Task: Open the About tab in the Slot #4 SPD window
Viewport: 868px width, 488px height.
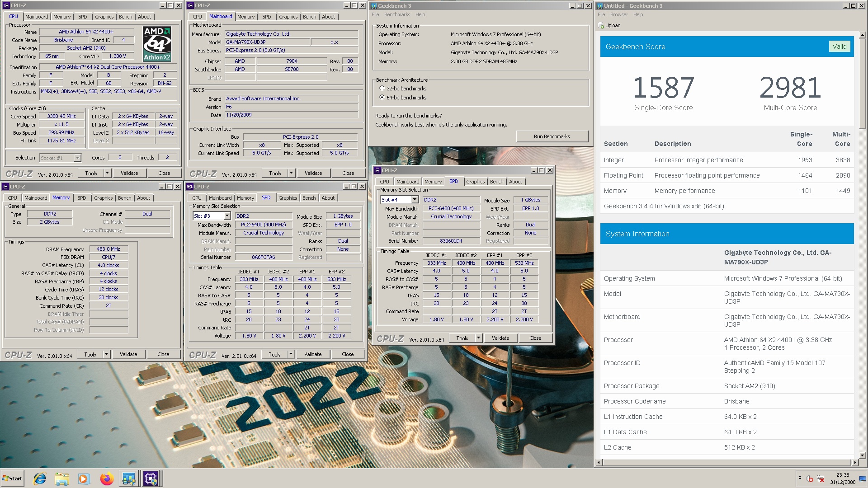Action: pyautogui.click(x=515, y=182)
